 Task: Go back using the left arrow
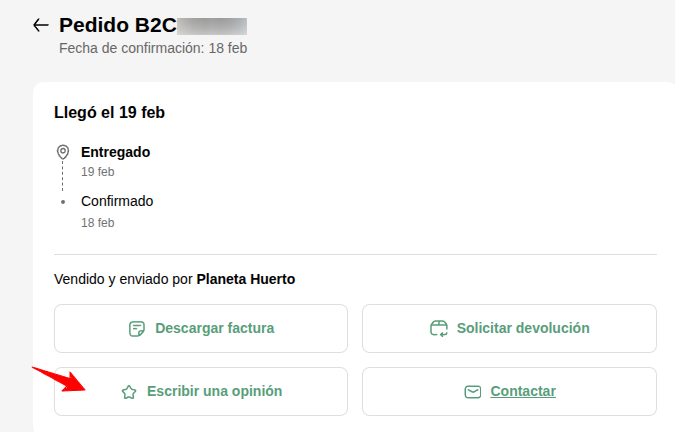click(x=41, y=25)
